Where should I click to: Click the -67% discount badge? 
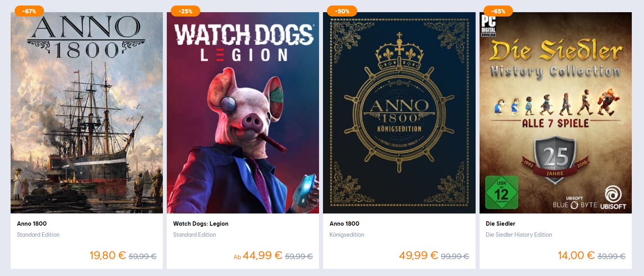29,11
